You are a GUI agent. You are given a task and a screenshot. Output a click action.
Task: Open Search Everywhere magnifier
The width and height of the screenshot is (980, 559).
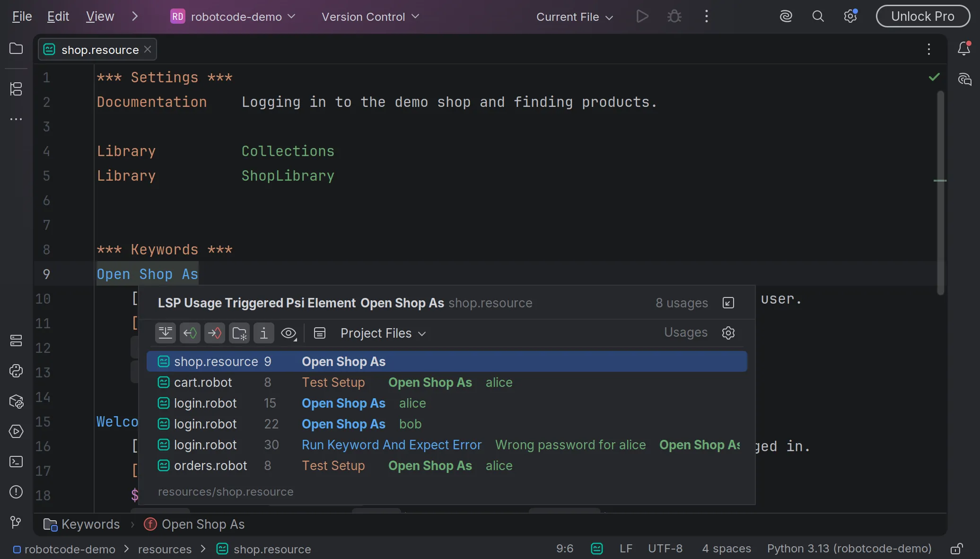(x=818, y=17)
